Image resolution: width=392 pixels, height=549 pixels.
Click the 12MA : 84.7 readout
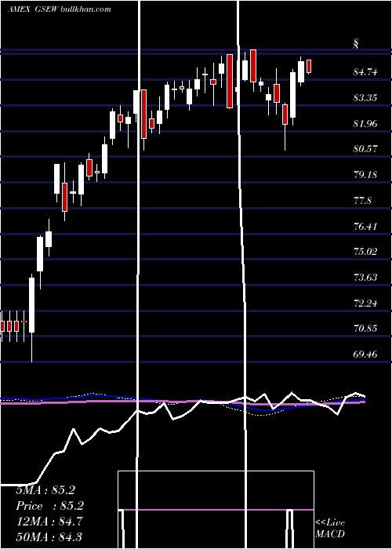pyautogui.click(x=49, y=522)
